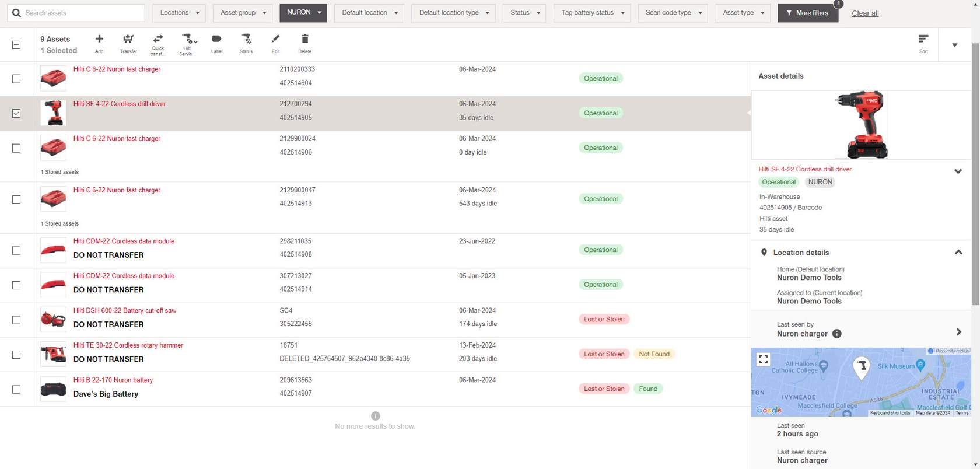The height and width of the screenshot is (469, 980).
Task: Open the Hilti DSH 600-22 Battery cut-off saw link
Action: [x=125, y=311]
